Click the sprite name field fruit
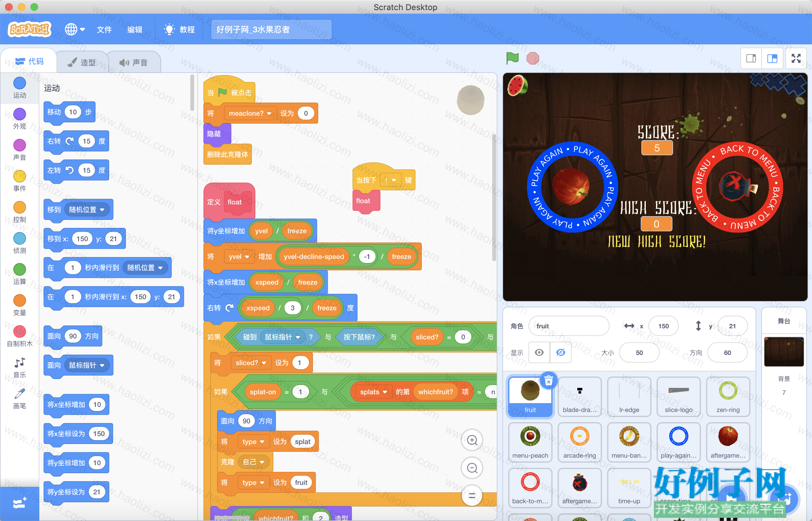Viewport: 812px width, 521px height. point(569,326)
